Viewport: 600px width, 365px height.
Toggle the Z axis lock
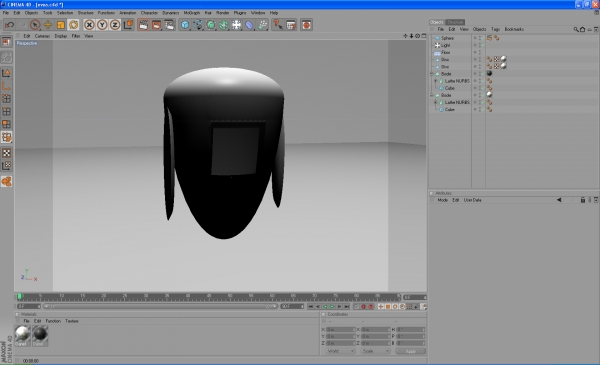pos(115,25)
